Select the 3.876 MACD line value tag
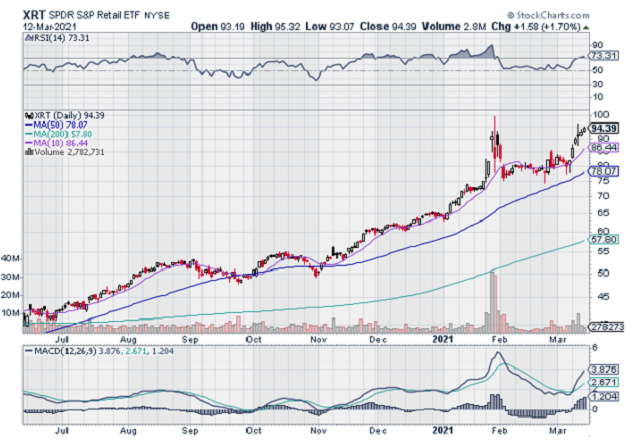This screenshot has width=630, height=442. click(x=603, y=370)
